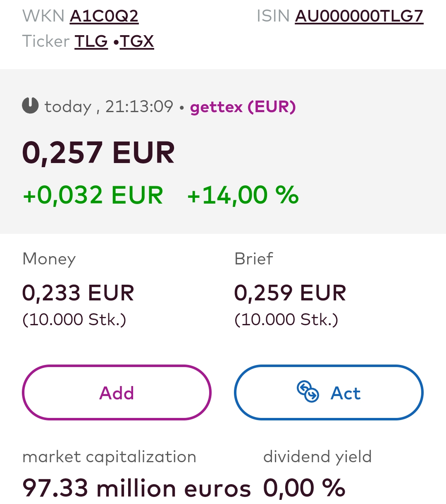Click the +0,032 EUR price change
Screen dimensions: 446x504
point(93,195)
